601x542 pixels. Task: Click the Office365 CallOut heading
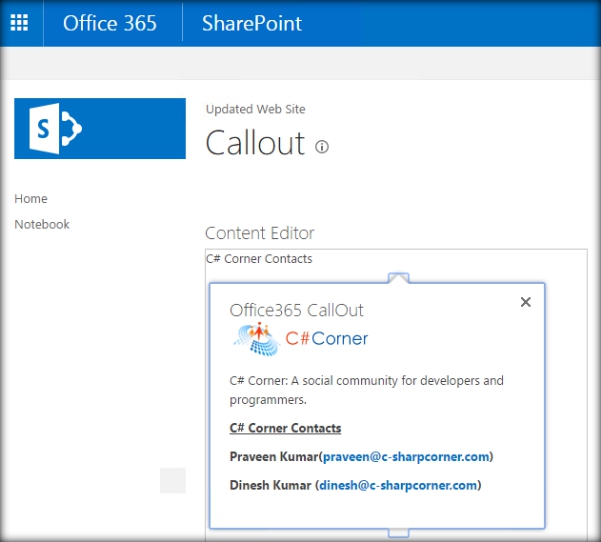point(296,310)
